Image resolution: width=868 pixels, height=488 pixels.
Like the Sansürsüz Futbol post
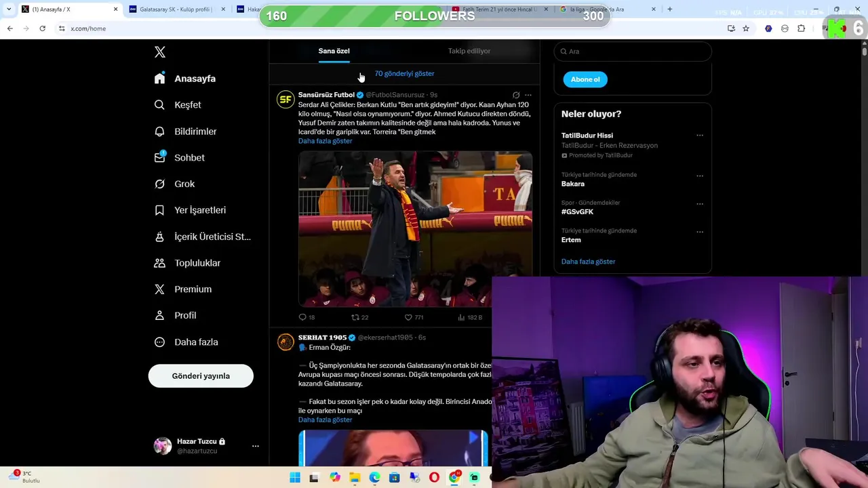pyautogui.click(x=414, y=317)
